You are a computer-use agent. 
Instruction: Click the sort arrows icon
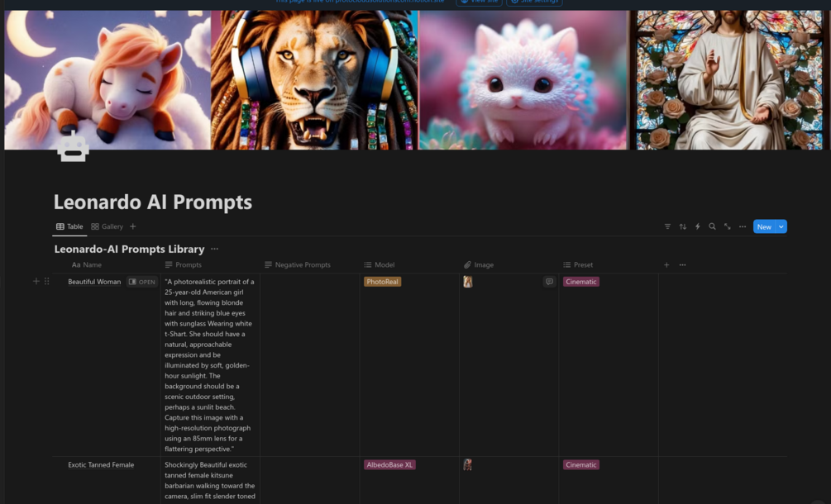pyautogui.click(x=683, y=226)
